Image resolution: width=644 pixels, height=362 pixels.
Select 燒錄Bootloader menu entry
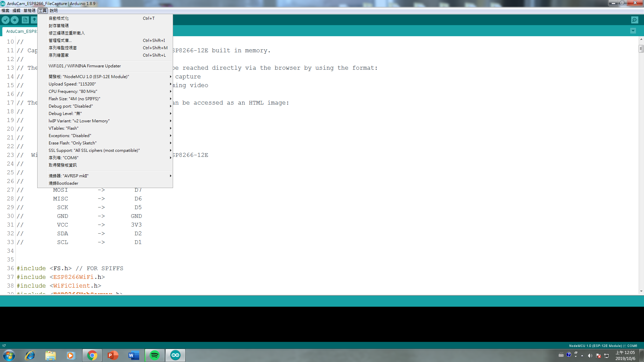105,183
